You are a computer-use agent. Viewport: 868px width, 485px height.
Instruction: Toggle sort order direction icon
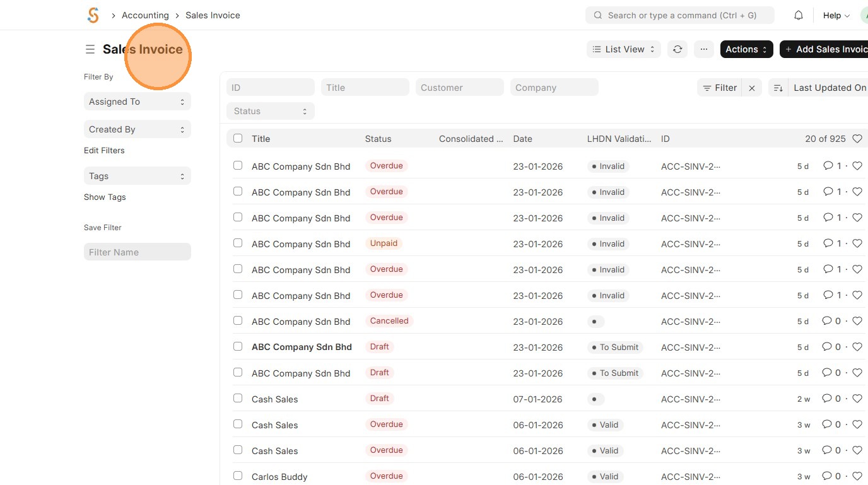pyautogui.click(x=778, y=88)
